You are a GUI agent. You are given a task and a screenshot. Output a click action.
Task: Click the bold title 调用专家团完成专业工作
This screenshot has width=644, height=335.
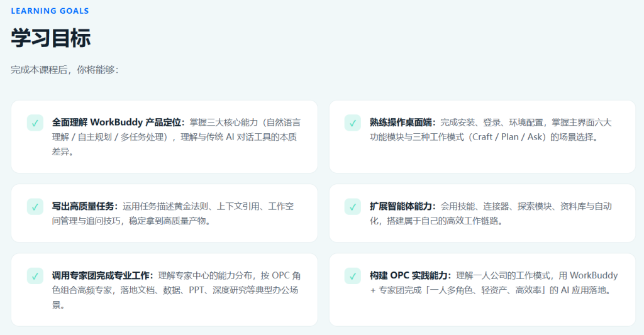(103, 275)
